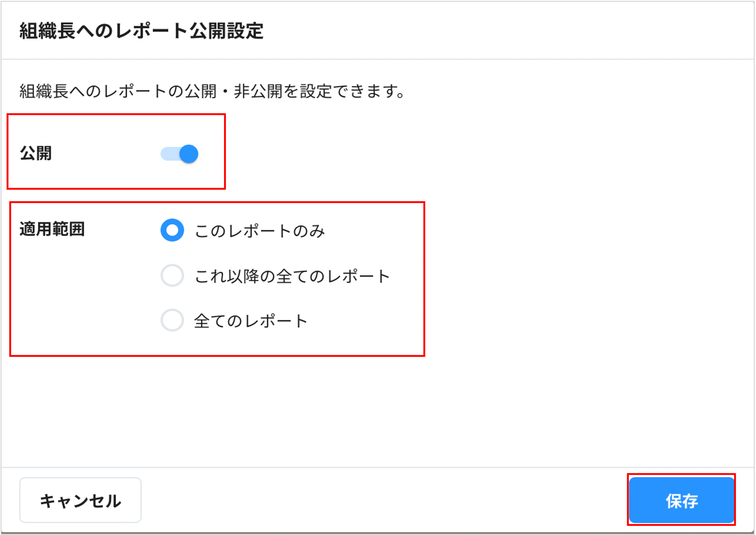Click the これ以降の全てのレポート option label text

(292, 276)
